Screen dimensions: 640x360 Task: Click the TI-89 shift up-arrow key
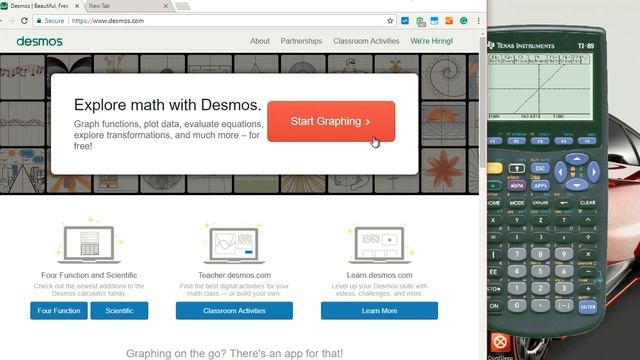coord(516,168)
